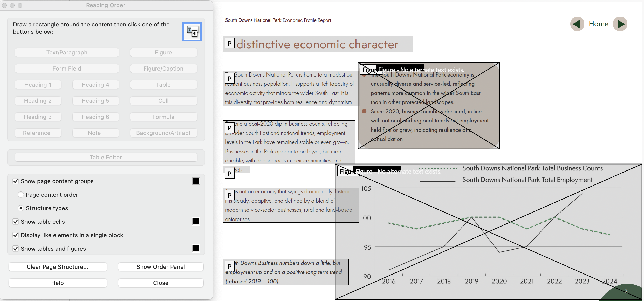The image size is (644, 301).
Task: Click 'South Downs National Park Total Employment' legend
Action: tap(527, 180)
